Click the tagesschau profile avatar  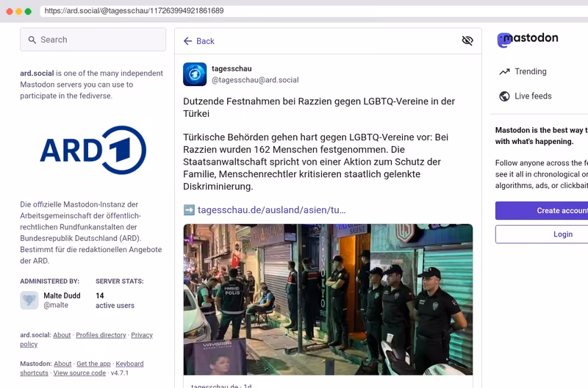[195, 74]
